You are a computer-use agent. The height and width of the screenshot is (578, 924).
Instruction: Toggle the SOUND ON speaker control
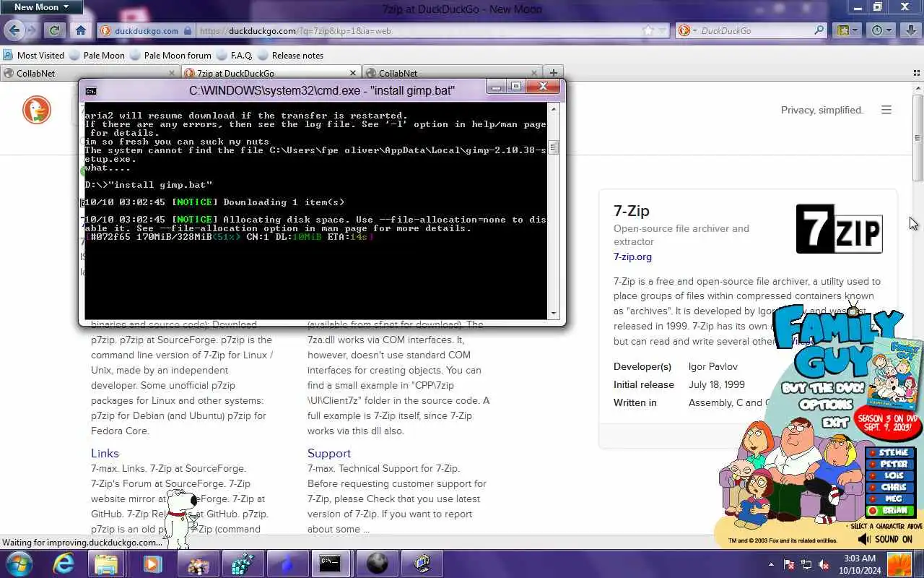[x=885, y=539]
